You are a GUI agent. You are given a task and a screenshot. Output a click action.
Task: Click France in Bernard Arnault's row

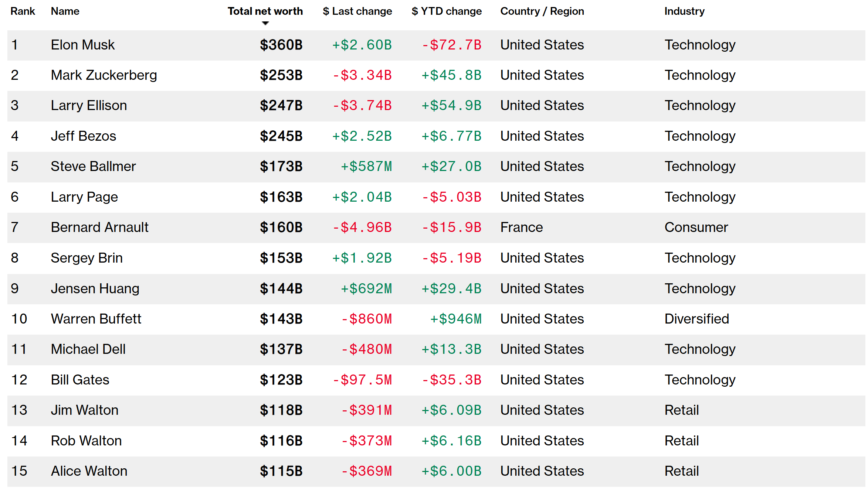click(521, 228)
